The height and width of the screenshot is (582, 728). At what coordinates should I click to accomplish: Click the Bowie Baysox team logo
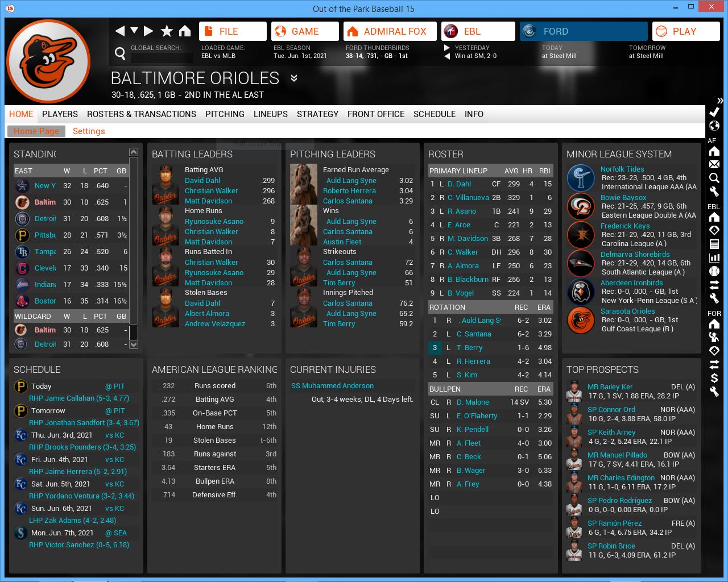coord(581,206)
